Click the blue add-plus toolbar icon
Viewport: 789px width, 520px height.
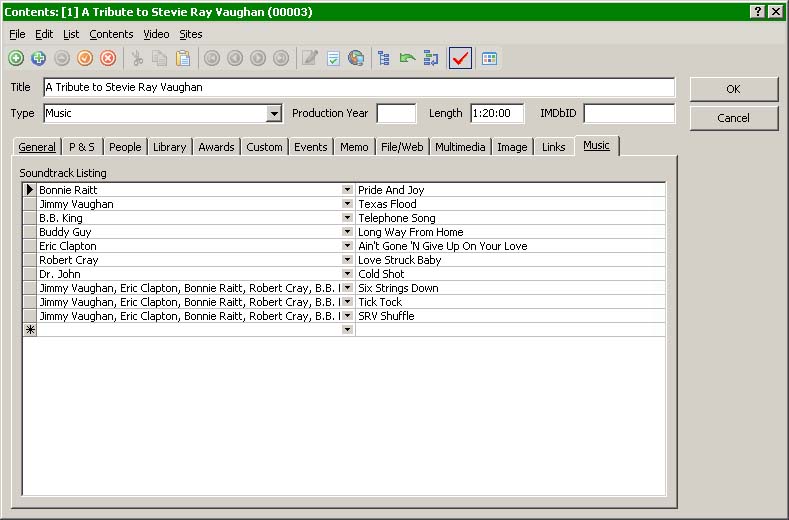pyautogui.click(x=39, y=58)
